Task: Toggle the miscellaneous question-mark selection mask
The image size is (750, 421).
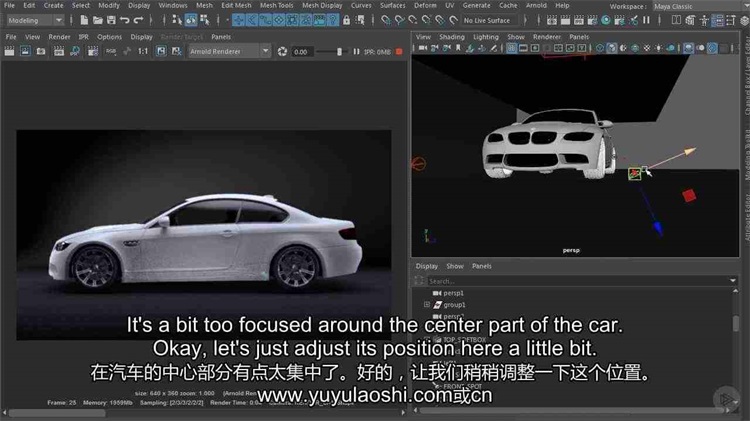Action: pos(332,20)
